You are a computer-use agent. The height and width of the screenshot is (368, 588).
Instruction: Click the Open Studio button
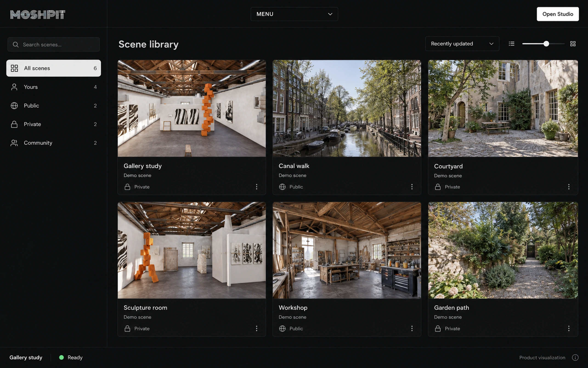click(x=558, y=14)
